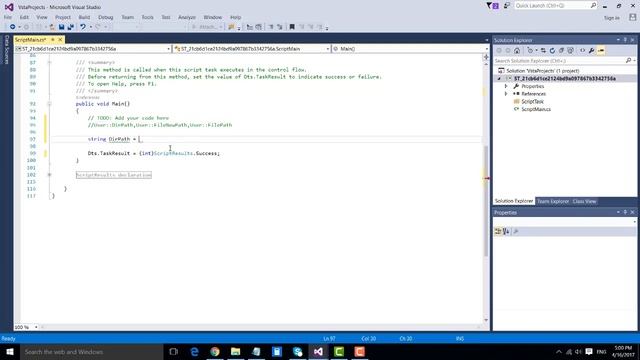The width and height of the screenshot is (640, 360).
Task: Click the Property Pages wrench in Properties panel
Action: tap(516, 231)
